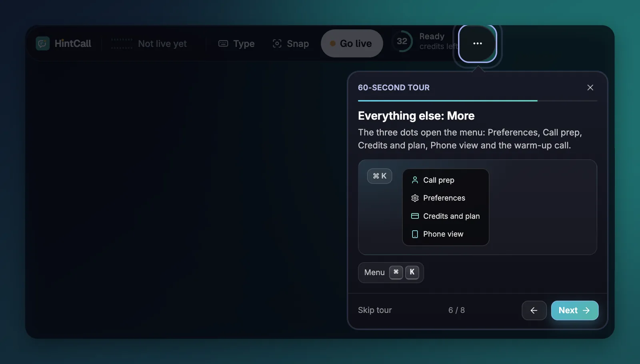
Task: Click the ⌘ K shortcut badge
Action: point(380,176)
